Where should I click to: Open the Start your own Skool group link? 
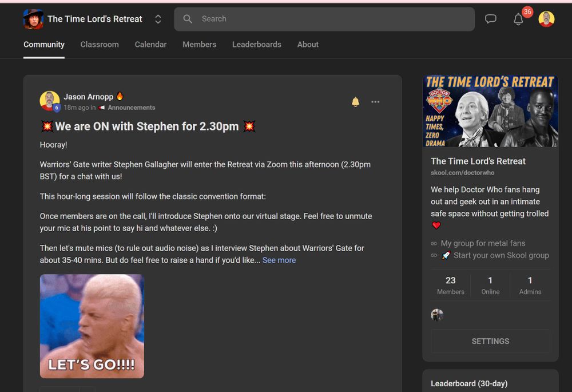click(501, 255)
